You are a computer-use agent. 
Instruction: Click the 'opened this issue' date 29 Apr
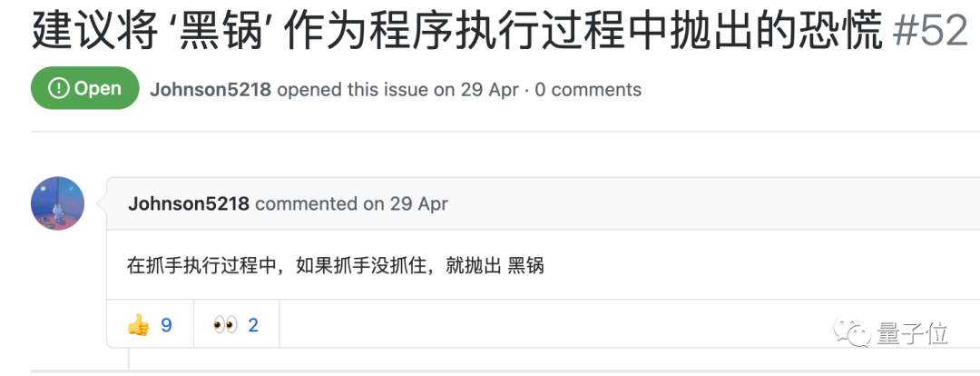point(488,90)
